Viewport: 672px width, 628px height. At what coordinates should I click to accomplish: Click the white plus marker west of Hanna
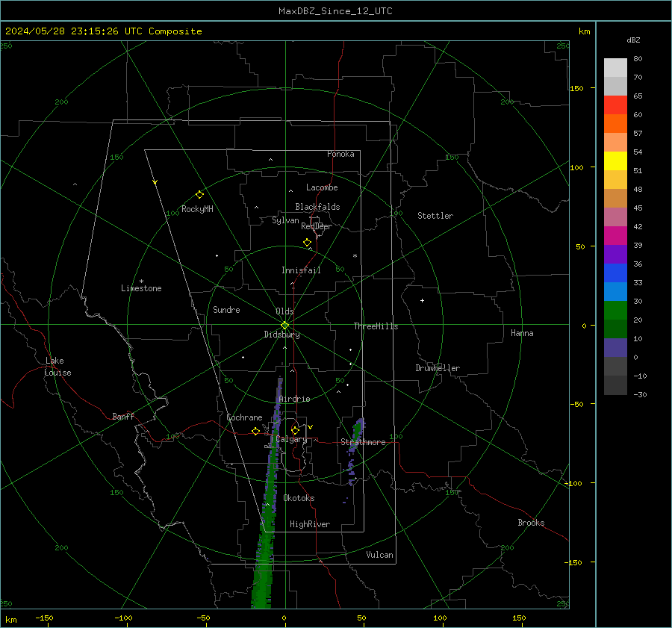pos(422,300)
